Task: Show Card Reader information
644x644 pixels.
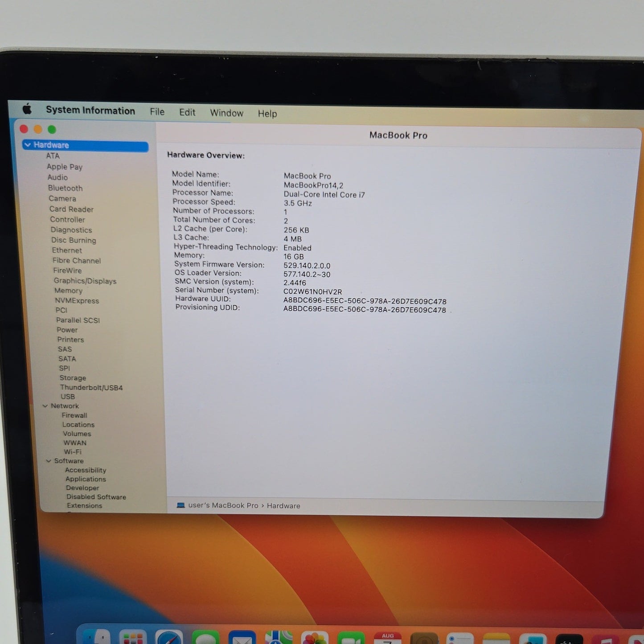Action: 71,209
